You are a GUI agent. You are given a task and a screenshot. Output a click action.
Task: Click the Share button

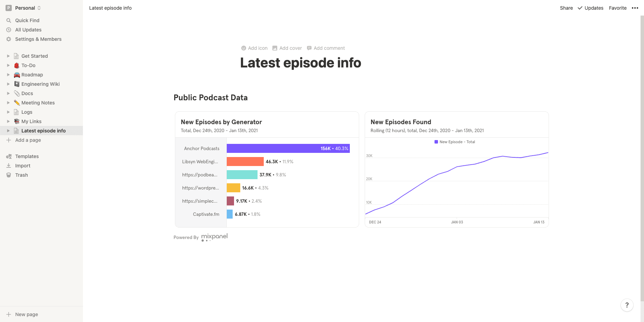(566, 8)
